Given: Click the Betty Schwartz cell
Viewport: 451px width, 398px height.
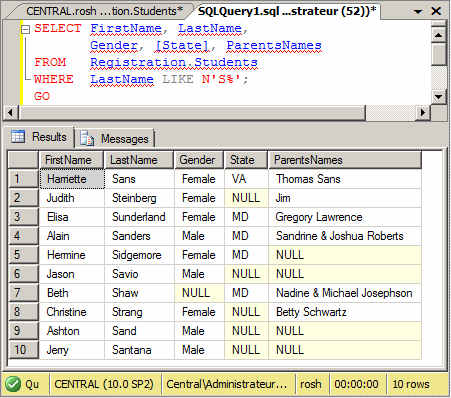Looking at the screenshot, I should pos(345,312).
